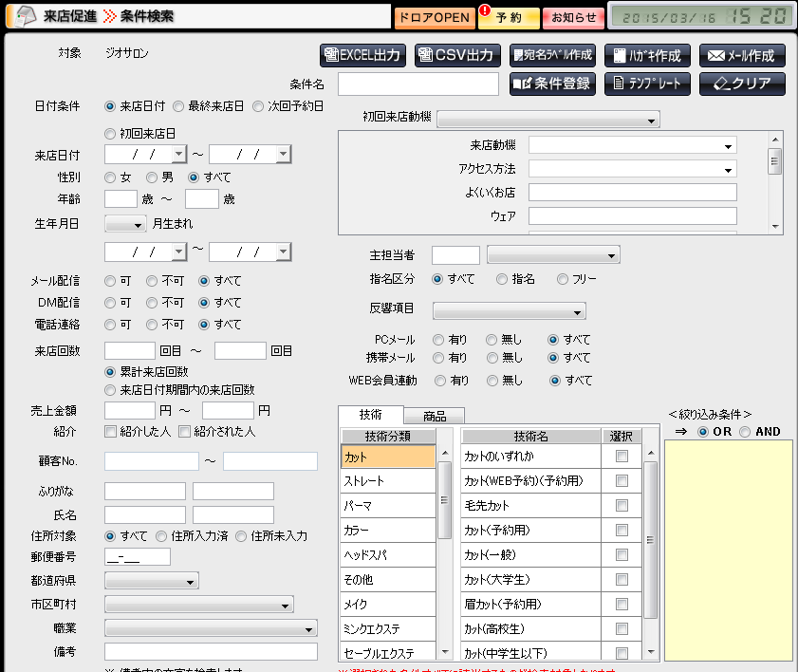Check the 紹介した人 checkbox

click(111, 432)
